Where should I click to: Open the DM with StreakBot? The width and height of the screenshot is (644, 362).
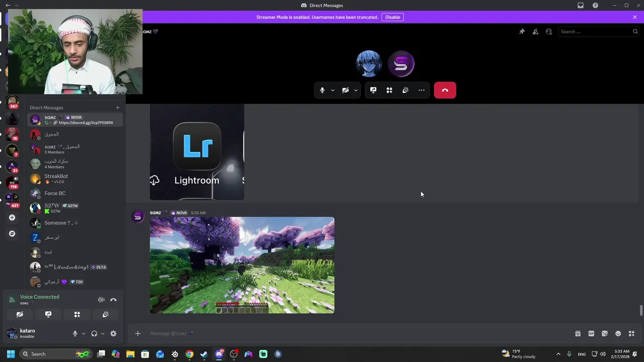(x=75, y=178)
